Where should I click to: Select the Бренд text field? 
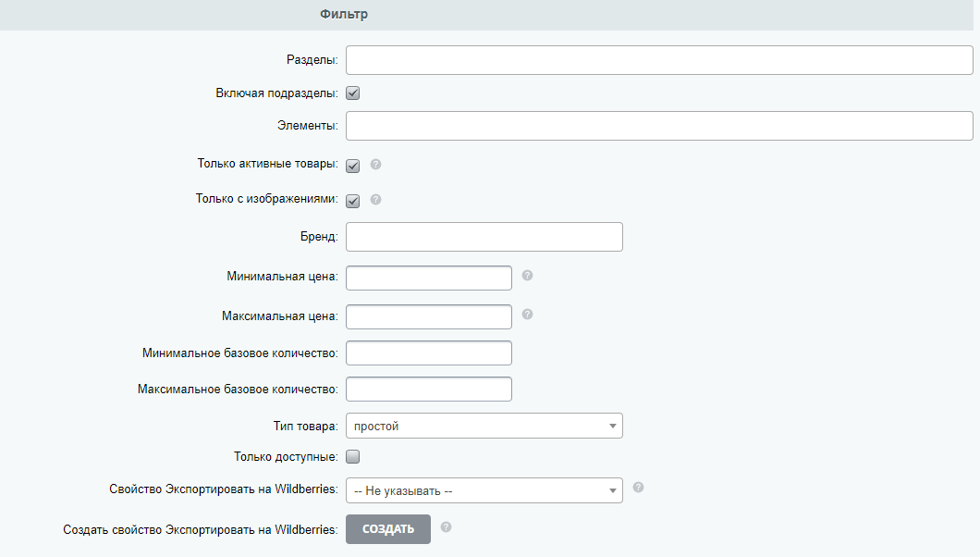pyautogui.click(x=484, y=237)
